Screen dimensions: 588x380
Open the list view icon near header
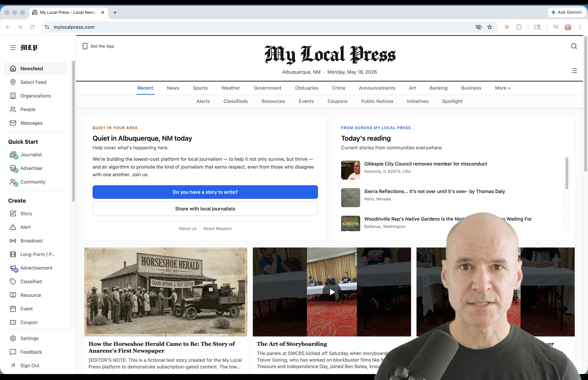click(x=574, y=71)
